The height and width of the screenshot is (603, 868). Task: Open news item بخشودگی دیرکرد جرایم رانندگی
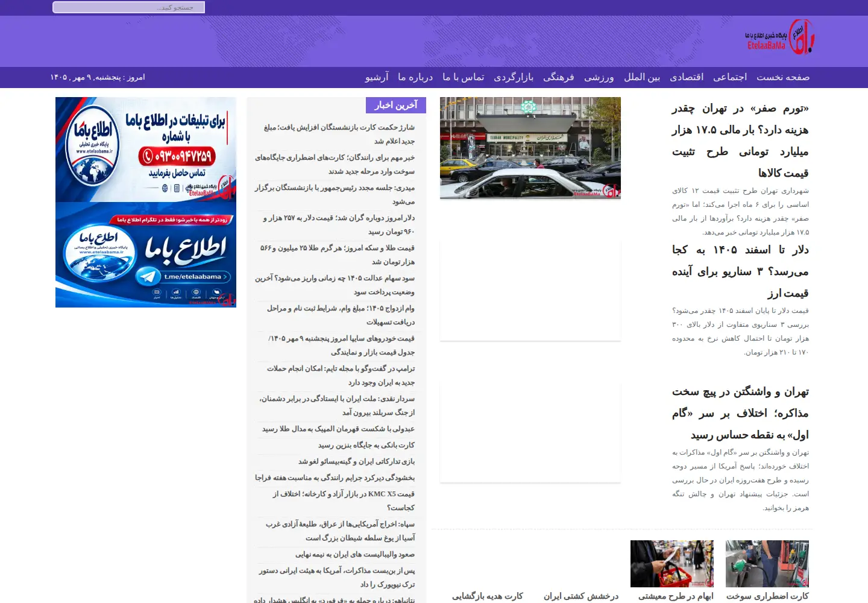[335, 478]
